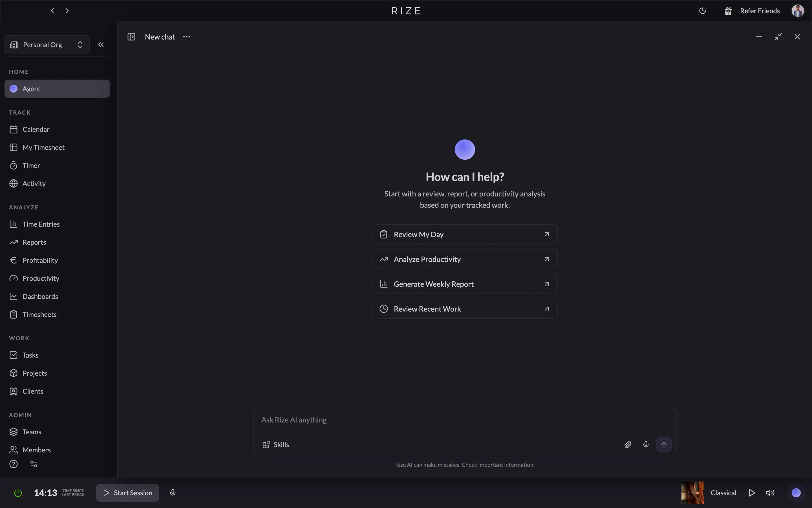Focus the Ask Rize AI anything field
812x508 pixels.
465,420
